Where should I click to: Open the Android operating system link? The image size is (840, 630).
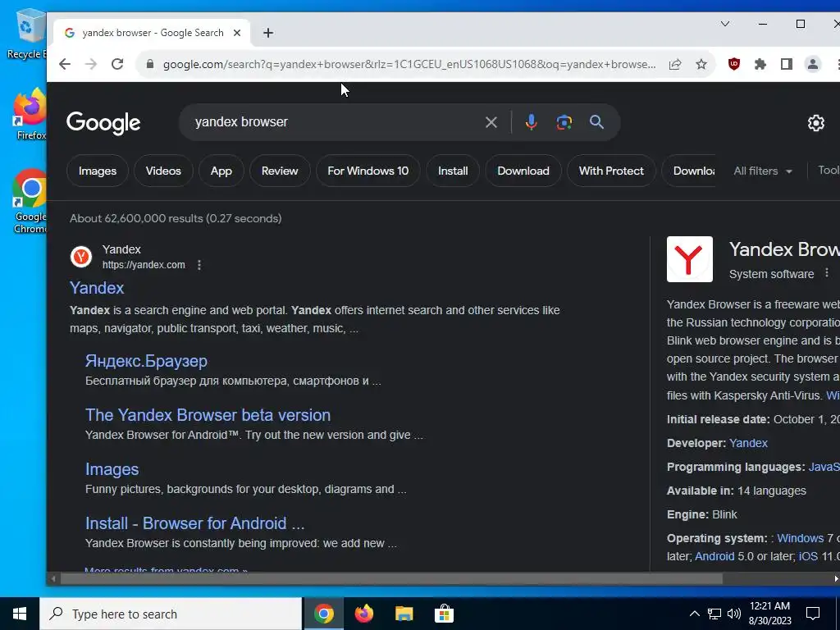(714, 556)
